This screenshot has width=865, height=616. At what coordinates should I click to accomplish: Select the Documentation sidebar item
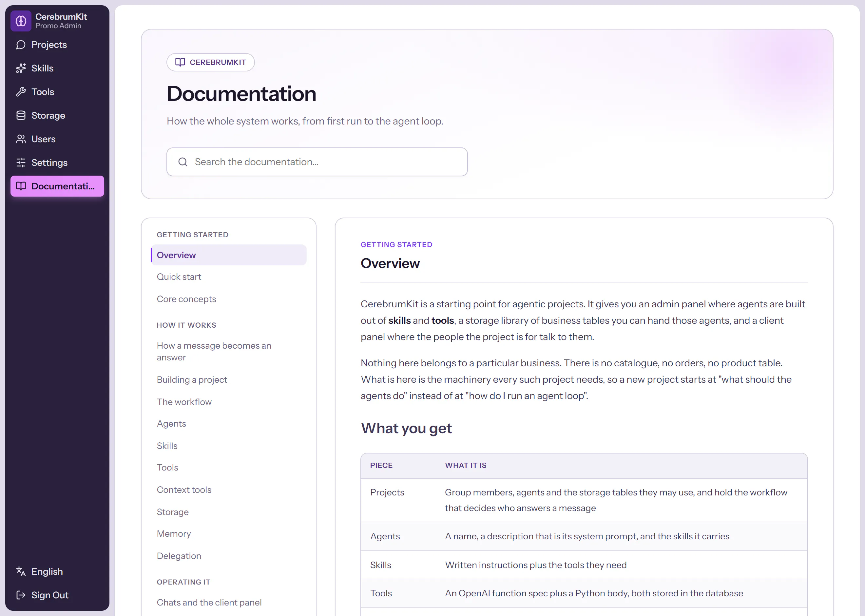(x=57, y=186)
